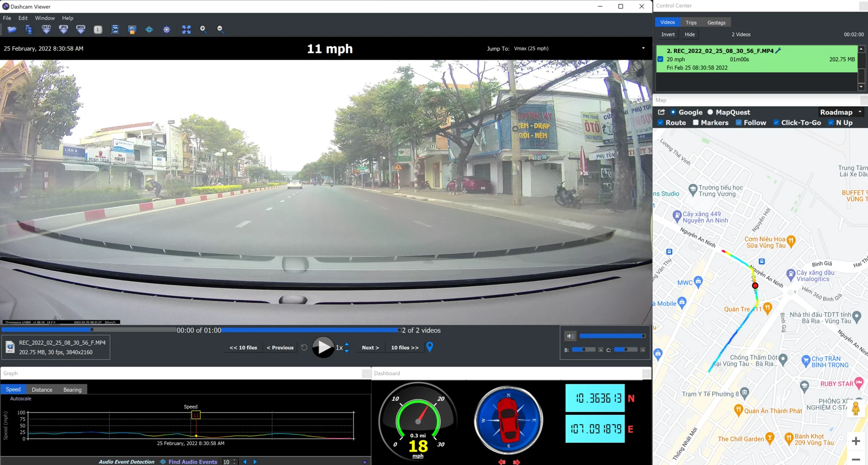The height and width of the screenshot is (465, 868).
Task: Select the MapQuest radio button
Action: (x=710, y=112)
